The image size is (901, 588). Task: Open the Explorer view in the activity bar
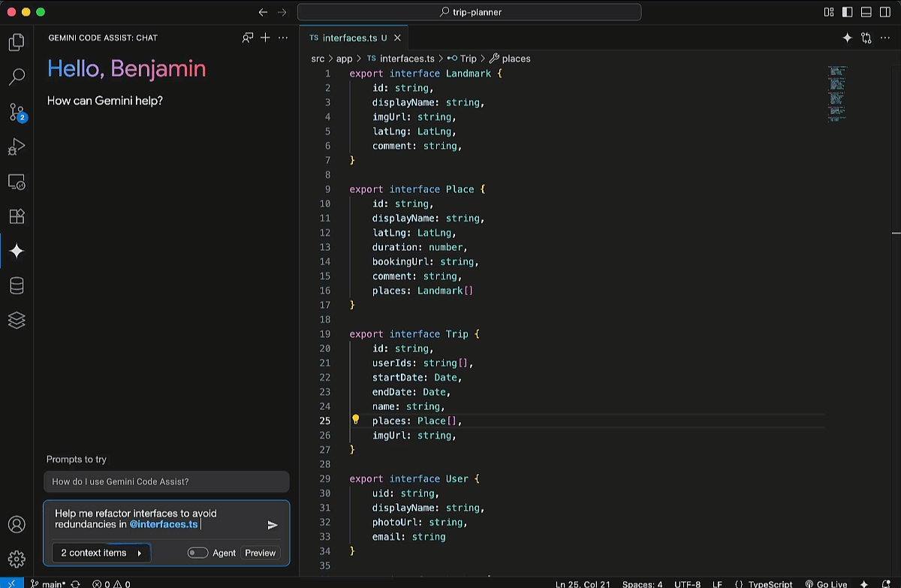17,42
